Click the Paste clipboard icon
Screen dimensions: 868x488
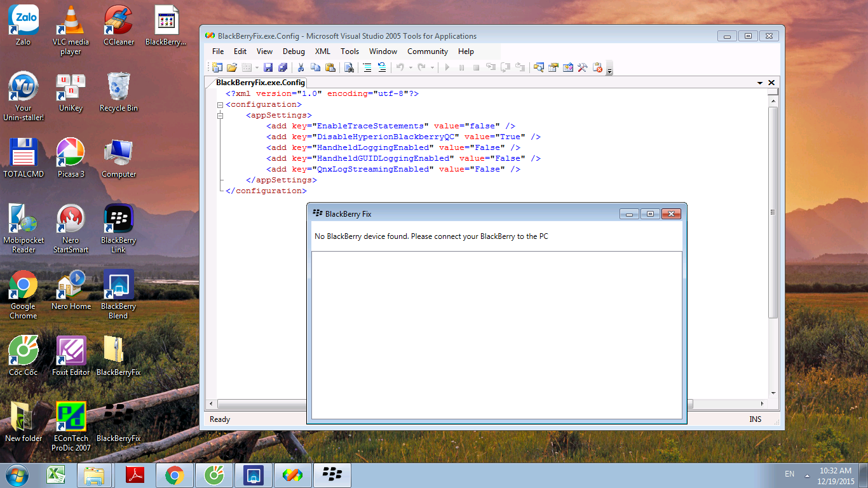(x=330, y=67)
